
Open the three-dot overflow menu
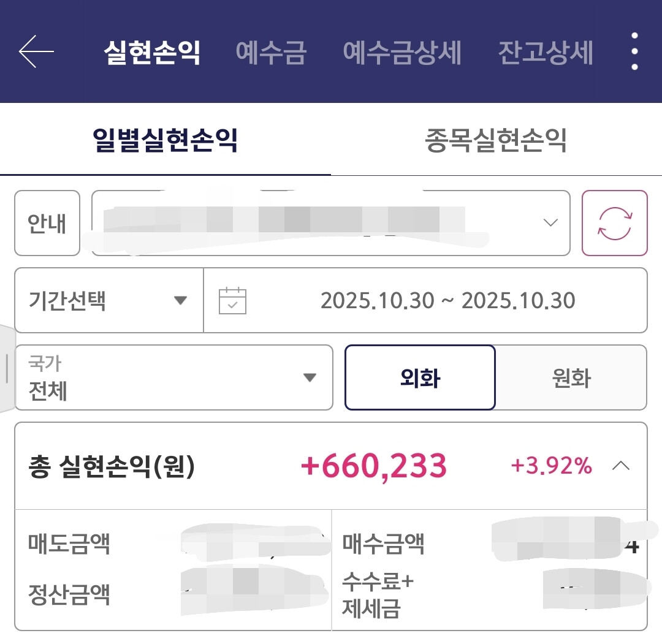(x=634, y=52)
